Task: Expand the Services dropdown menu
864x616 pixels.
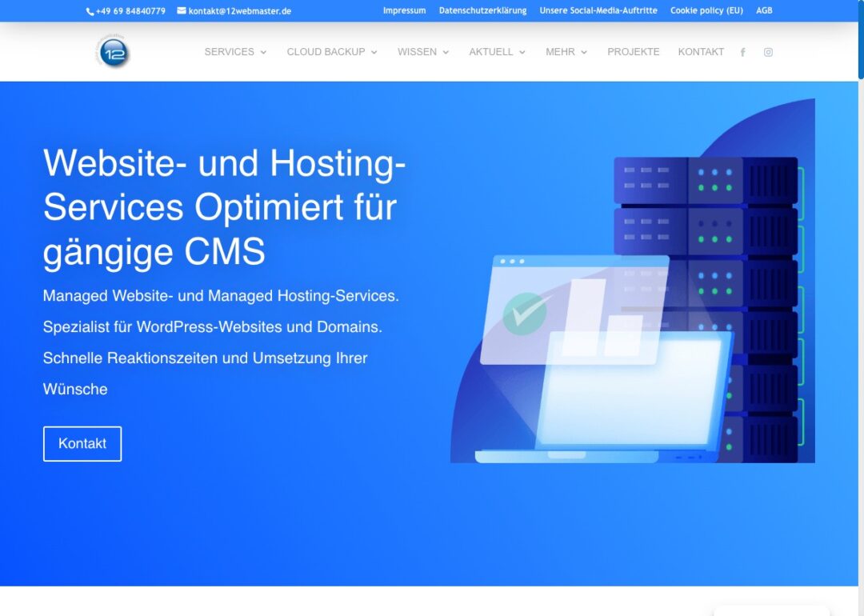Action: (x=235, y=52)
